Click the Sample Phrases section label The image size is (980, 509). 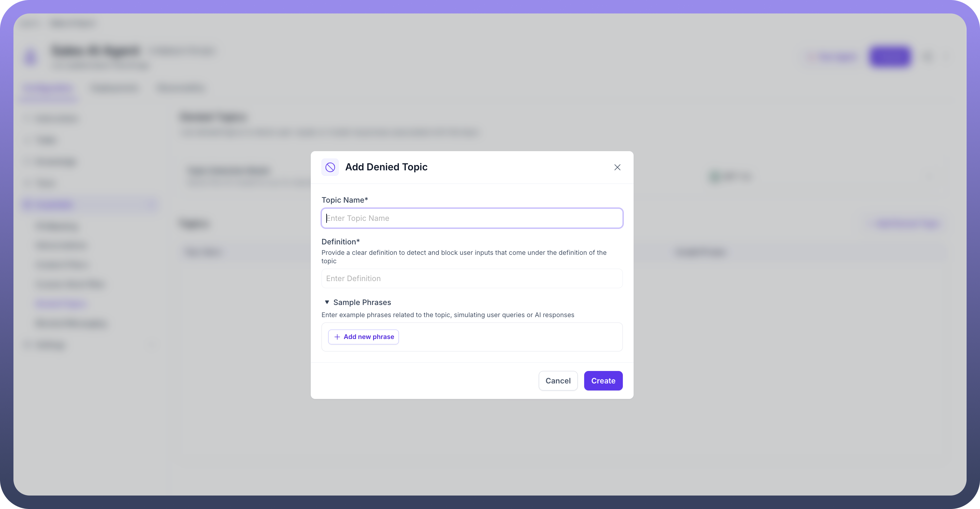(362, 302)
